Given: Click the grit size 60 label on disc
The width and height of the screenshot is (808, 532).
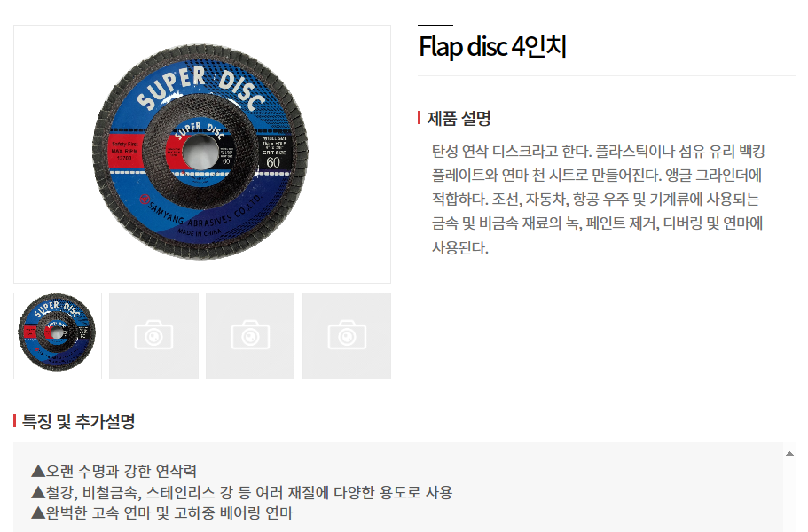Looking at the screenshot, I should point(274,161).
